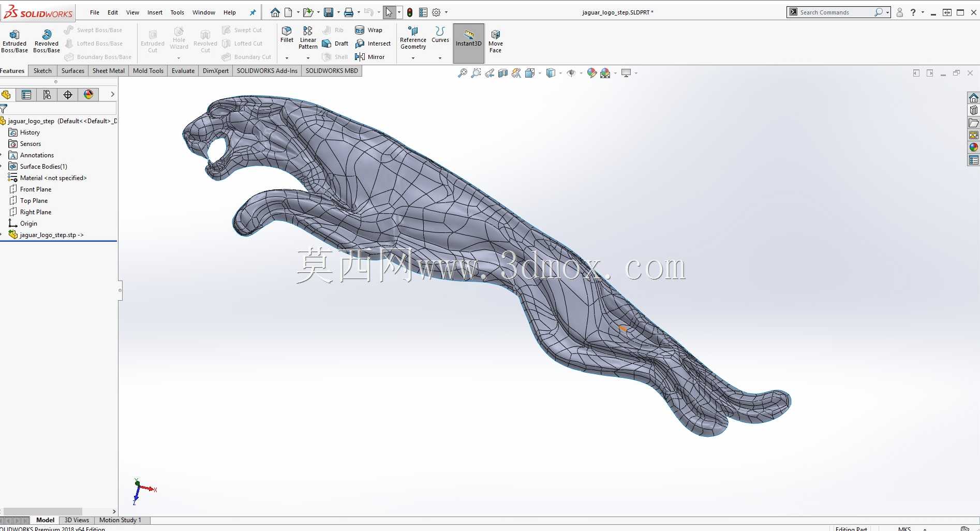Open the Hide/Show Items dropdown arrow
Viewport: 980px width, 531px height.
pyautogui.click(x=581, y=73)
